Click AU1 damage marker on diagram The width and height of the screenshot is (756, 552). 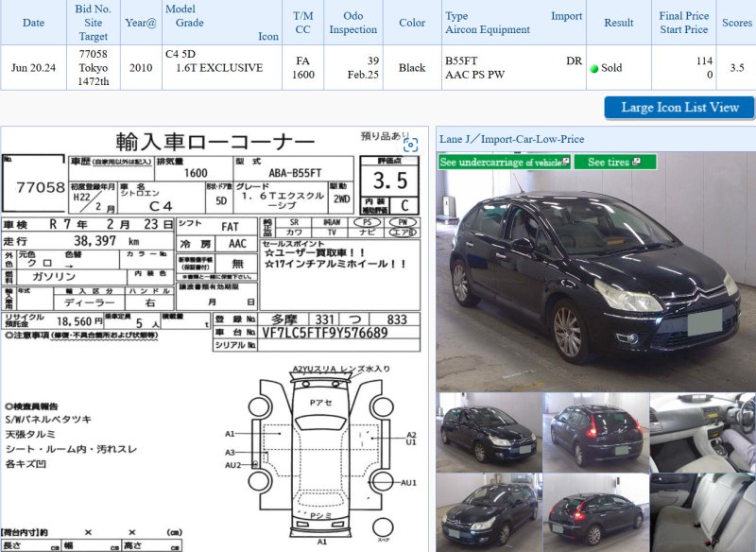pos(408,483)
